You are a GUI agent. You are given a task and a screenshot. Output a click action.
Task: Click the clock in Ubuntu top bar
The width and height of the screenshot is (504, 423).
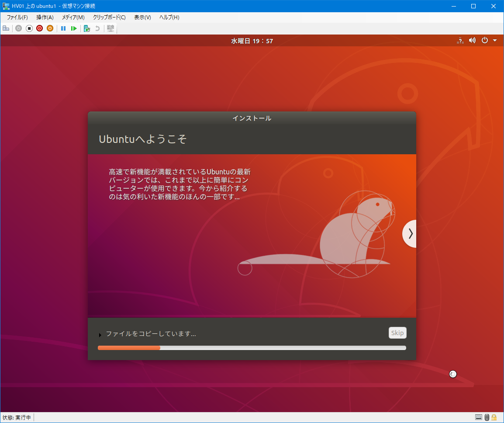(252, 41)
